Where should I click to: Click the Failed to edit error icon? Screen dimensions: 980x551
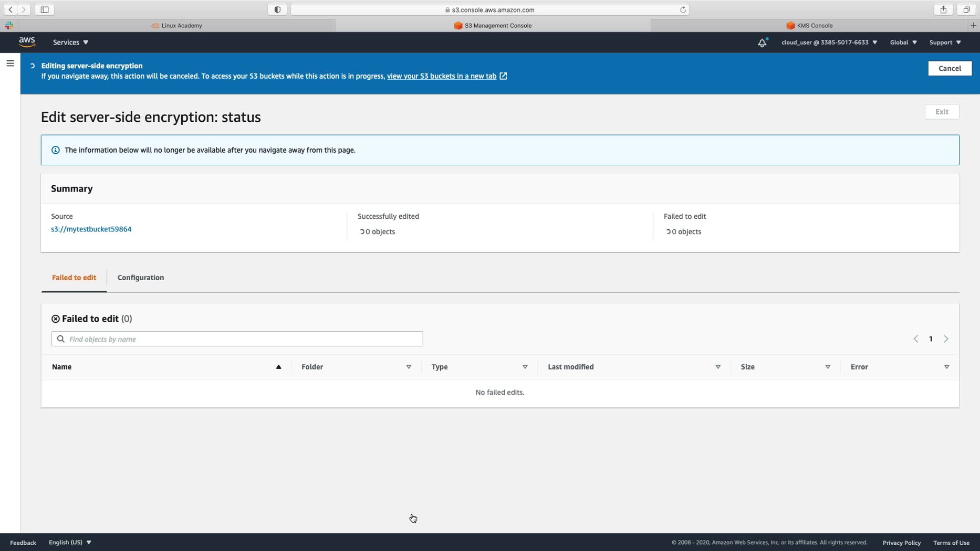[x=56, y=319]
